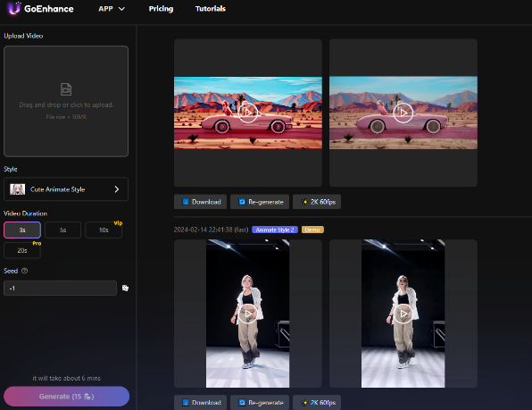Click the GoEnhance logo icon

(x=14, y=8)
